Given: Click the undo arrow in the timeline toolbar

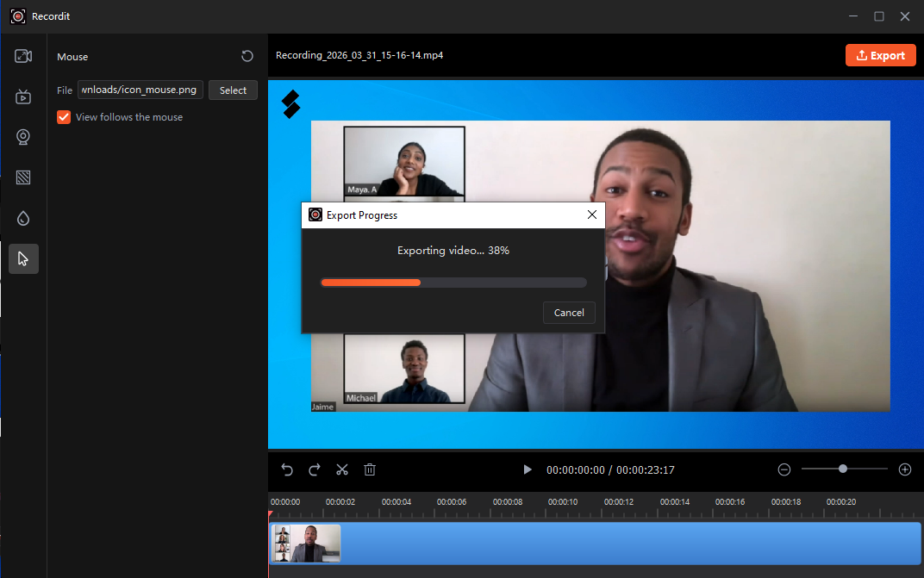Looking at the screenshot, I should click(x=288, y=469).
